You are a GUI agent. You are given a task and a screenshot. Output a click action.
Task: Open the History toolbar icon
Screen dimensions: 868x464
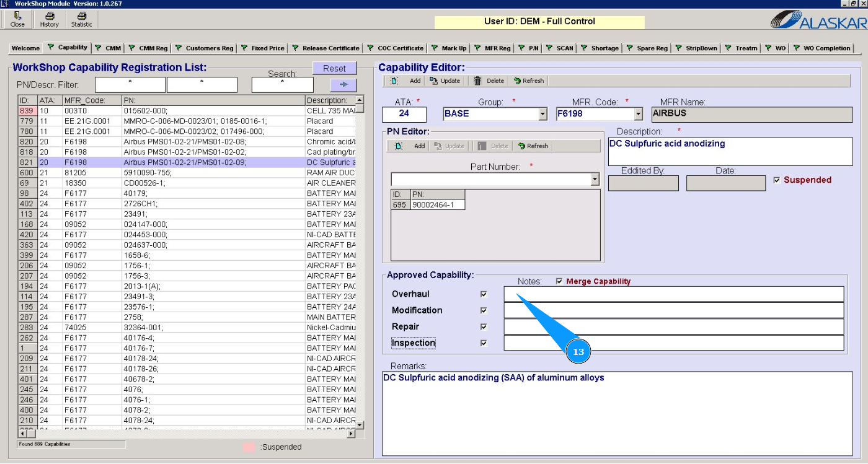pyautogui.click(x=50, y=19)
